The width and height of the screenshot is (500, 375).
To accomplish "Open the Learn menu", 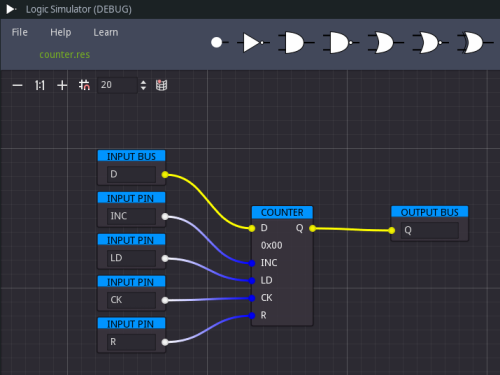I will point(106,32).
